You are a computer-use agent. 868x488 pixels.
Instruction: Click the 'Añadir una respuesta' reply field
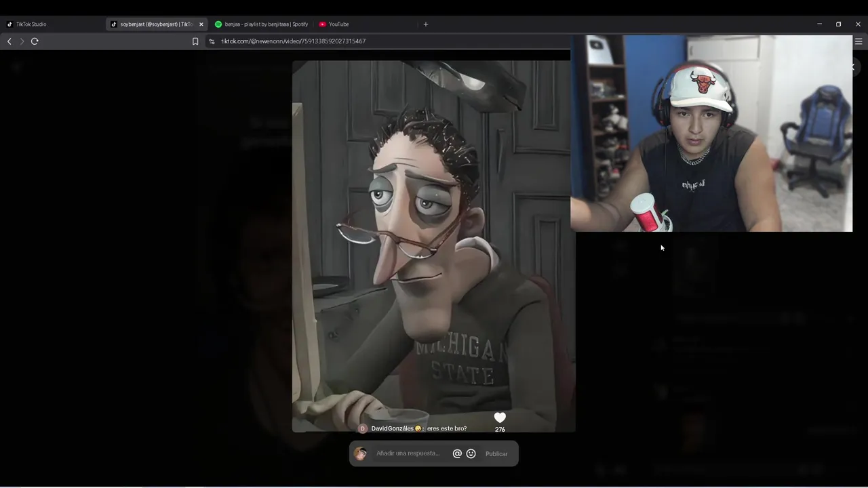pos(408,453)
